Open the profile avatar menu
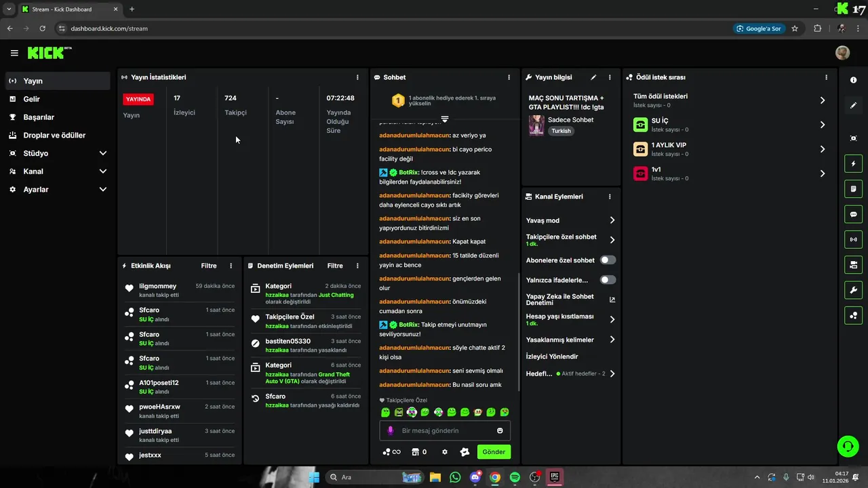 [842, 53]
